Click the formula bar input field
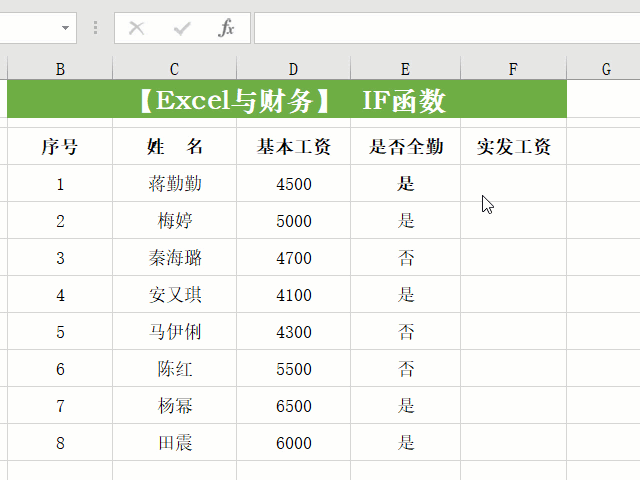 point(447,28)
